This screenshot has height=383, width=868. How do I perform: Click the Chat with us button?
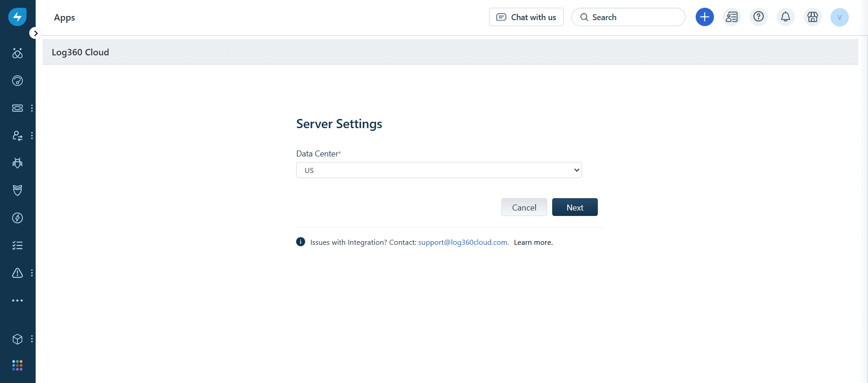pyautogui.click(x=526, y=17)
